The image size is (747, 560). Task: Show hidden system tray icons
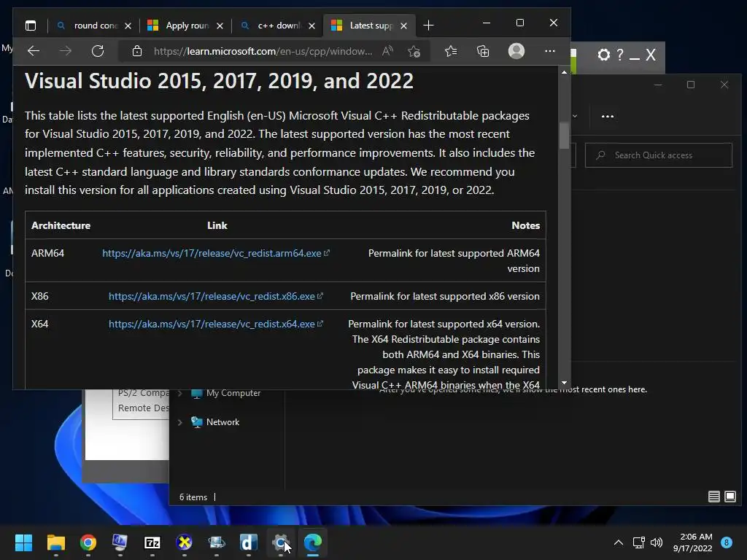619,542
